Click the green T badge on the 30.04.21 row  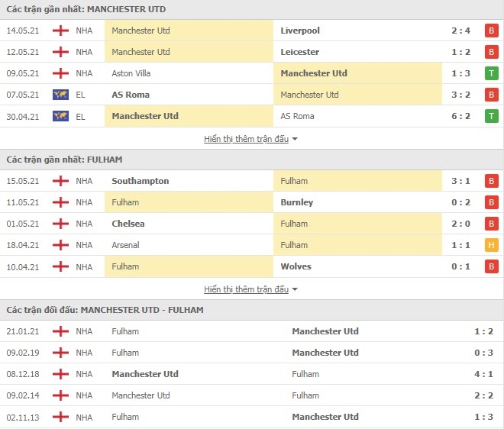point(491,116)
